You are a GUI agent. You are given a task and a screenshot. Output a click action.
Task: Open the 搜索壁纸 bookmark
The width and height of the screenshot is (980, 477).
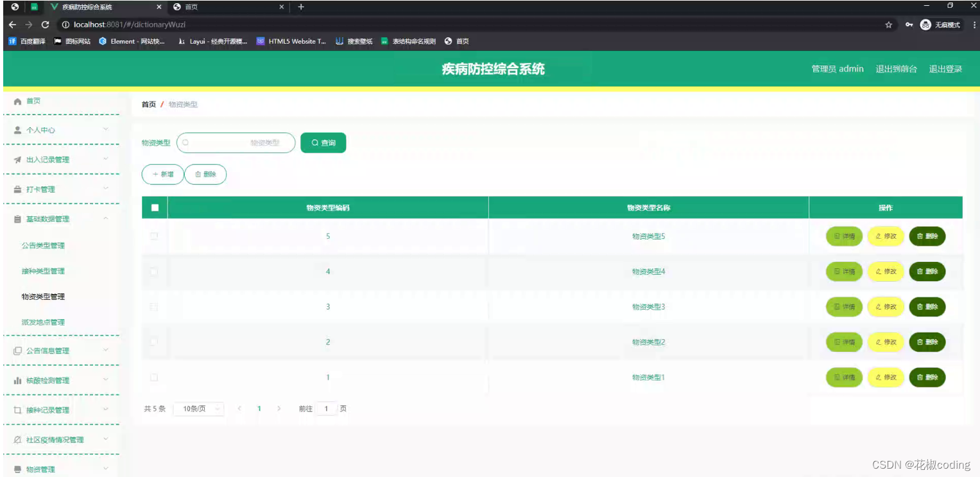coord(354,41)
